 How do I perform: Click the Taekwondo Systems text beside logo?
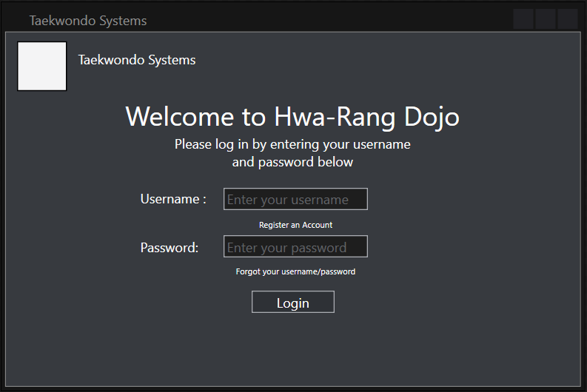point(137,60)
